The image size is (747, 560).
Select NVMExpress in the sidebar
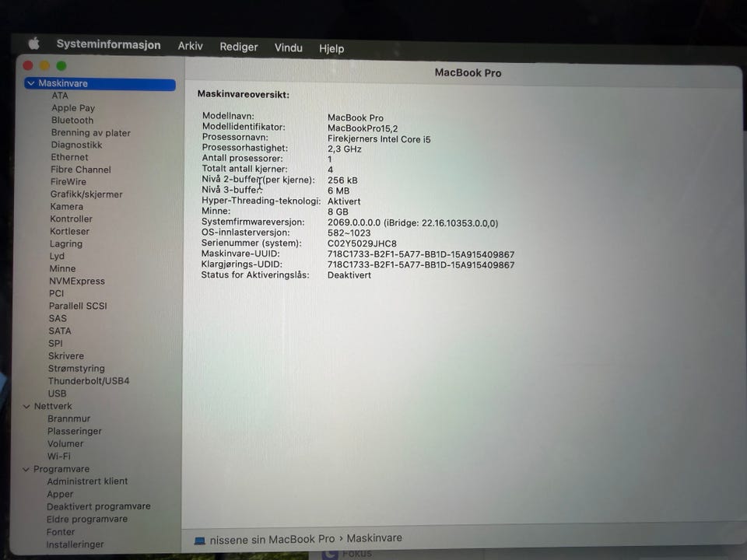(77, 281)
